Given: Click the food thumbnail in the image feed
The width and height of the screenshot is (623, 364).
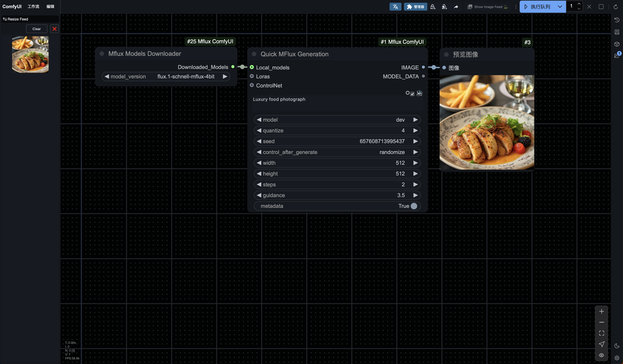Looking at the screenshot, I should (30, 54).
